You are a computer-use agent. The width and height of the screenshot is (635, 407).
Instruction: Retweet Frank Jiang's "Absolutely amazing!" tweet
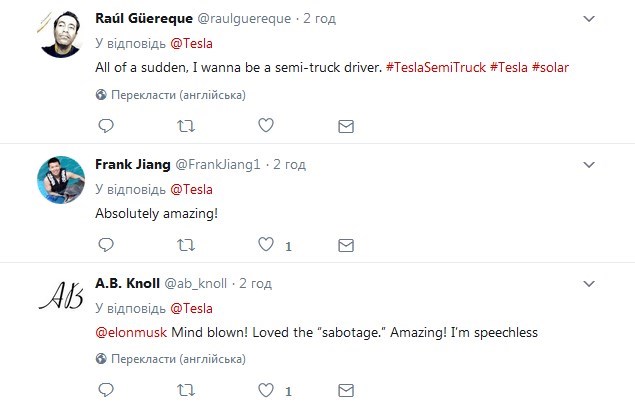(186, 245)
